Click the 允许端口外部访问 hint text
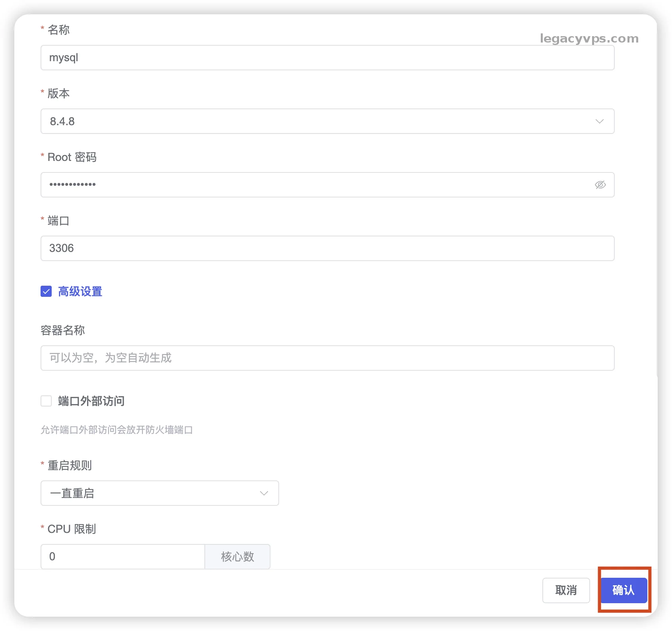 coord(117,430)
